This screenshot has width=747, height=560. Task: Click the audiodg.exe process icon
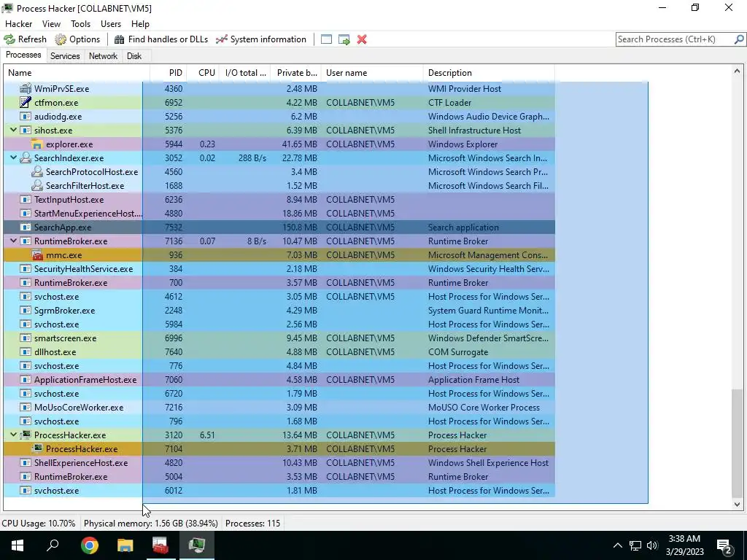point(26,116)
